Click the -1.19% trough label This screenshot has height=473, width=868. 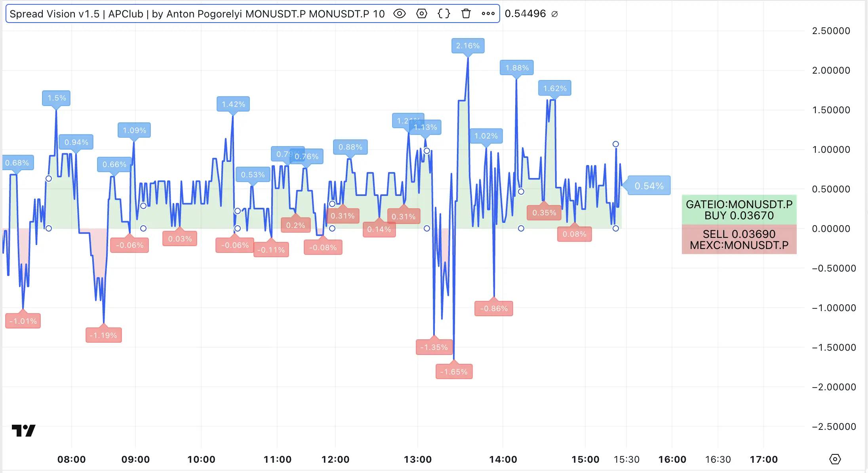point(103,335)
